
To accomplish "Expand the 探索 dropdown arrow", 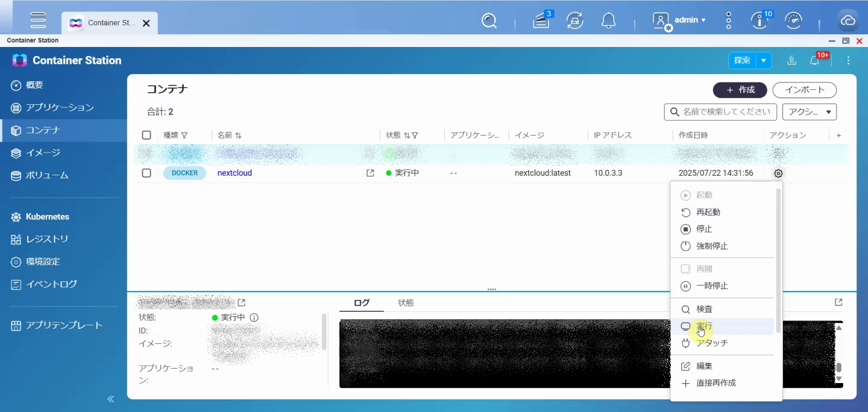I will [764, 60].
